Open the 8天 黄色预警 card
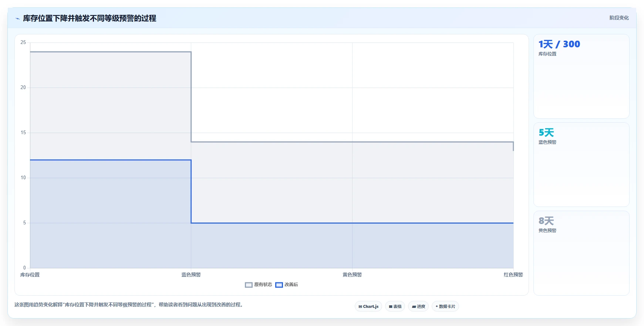This screenshot has height=326, width=644. [x=581, y=253]
